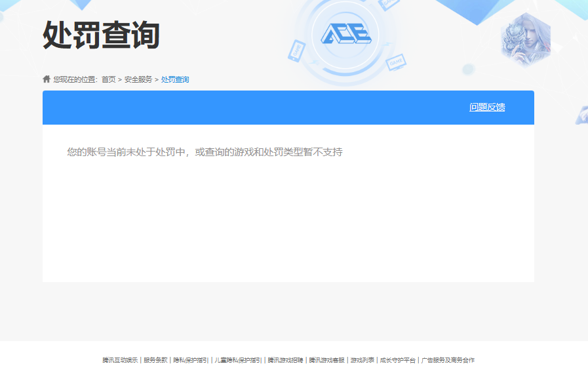Image resolution: width=588 pixels, height=368 pixels.
Task: Open 儿童隐私保护指引 footer link
Action: point(238,360)
